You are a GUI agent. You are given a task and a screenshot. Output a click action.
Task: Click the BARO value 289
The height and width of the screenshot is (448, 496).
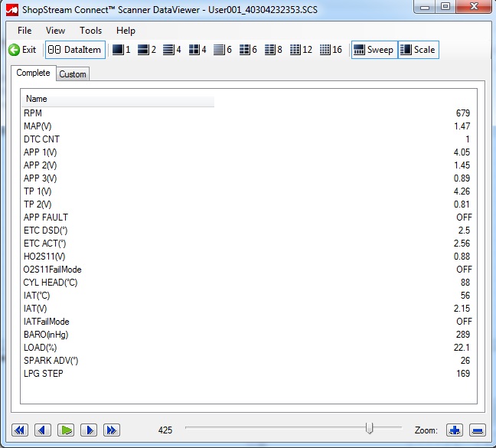click(463, 335)
